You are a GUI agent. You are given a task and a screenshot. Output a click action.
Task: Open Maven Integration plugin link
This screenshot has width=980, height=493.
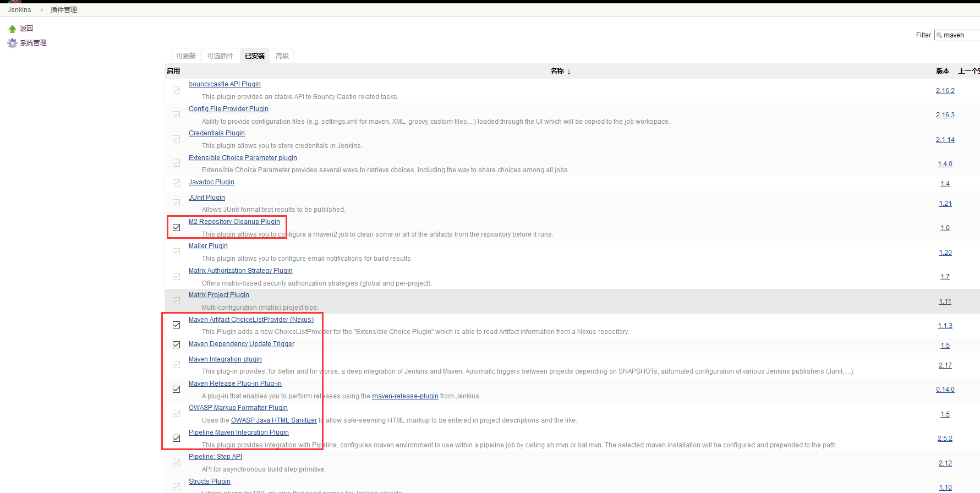225,359
